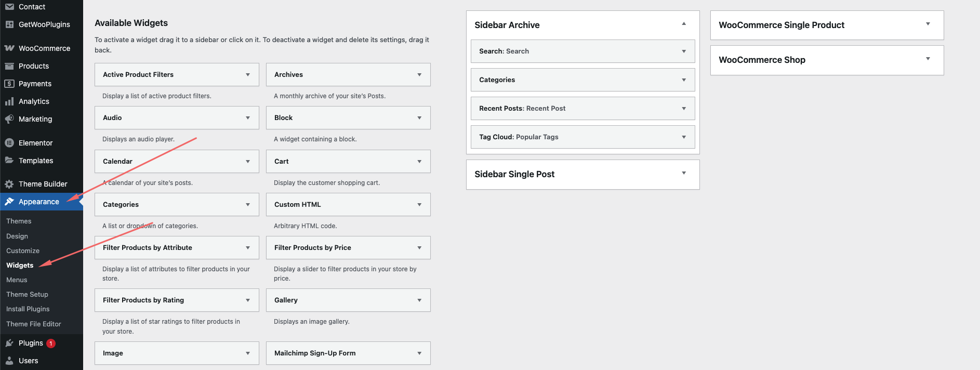Click the Payments dollar icon
The width and height of the screenshot is (980, 370).
point(9,84)
